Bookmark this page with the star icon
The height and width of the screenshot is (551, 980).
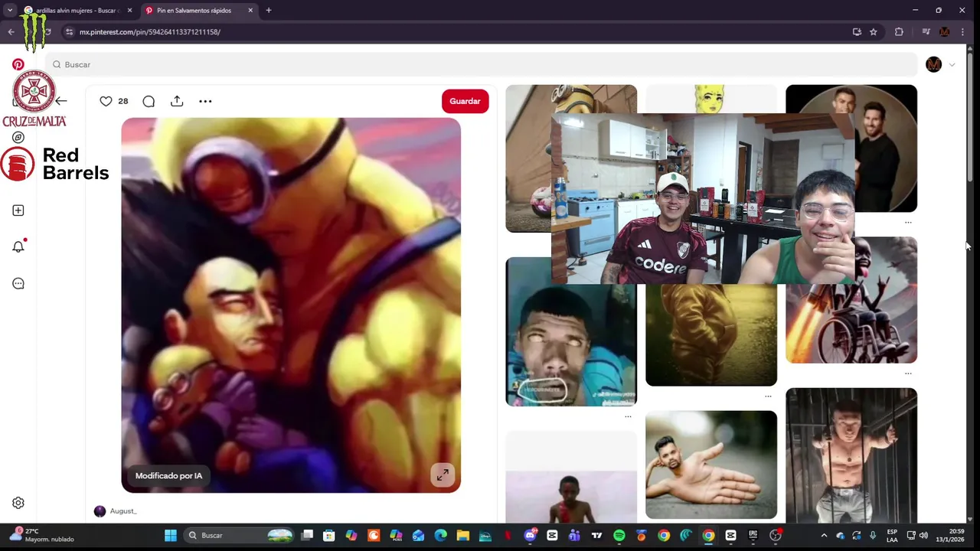pos(874,32)
